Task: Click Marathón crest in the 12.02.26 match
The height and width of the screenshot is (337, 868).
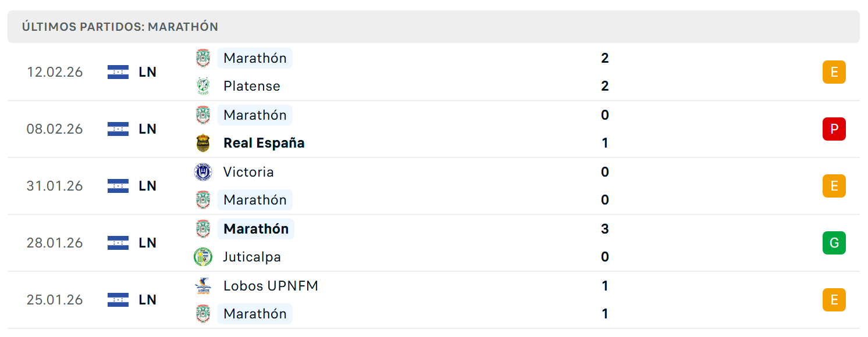Action: pyautogui.click(x=202, y=58)
